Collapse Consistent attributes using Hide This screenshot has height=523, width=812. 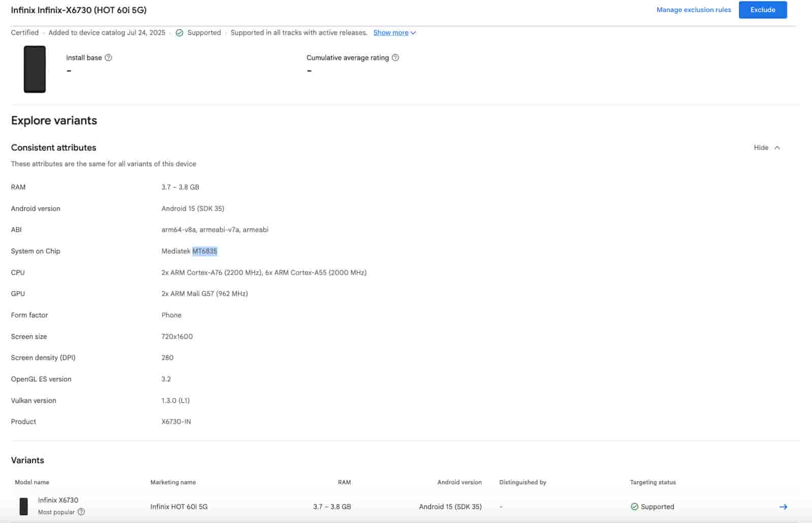(x=761, y=148)
